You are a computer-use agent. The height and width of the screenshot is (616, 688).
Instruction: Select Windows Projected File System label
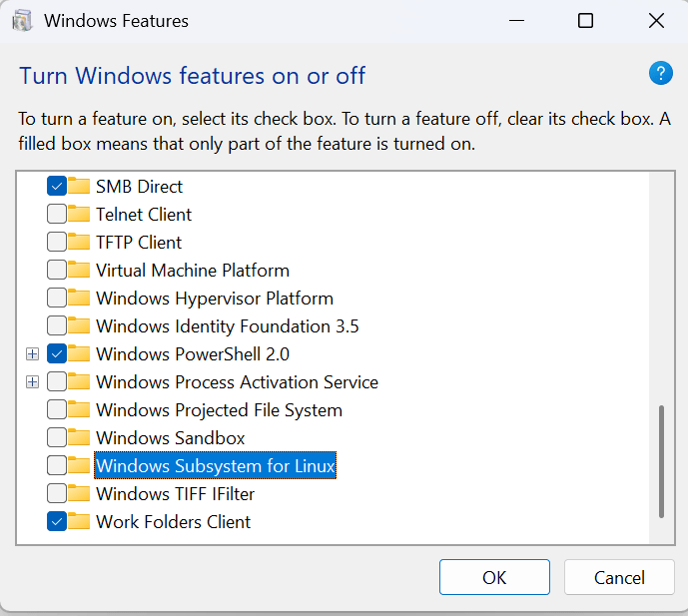coord(219,410)
